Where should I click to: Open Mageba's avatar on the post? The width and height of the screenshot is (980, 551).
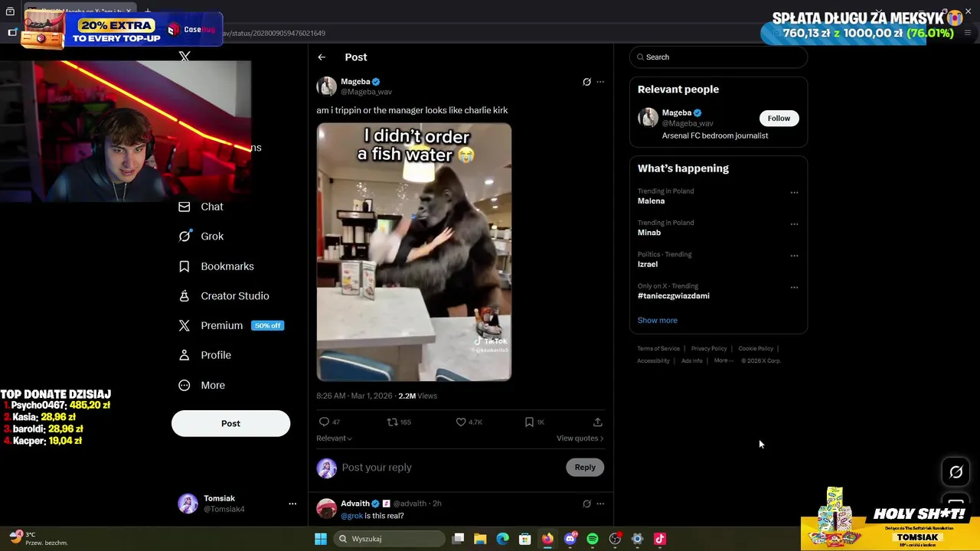click(327, 86)
